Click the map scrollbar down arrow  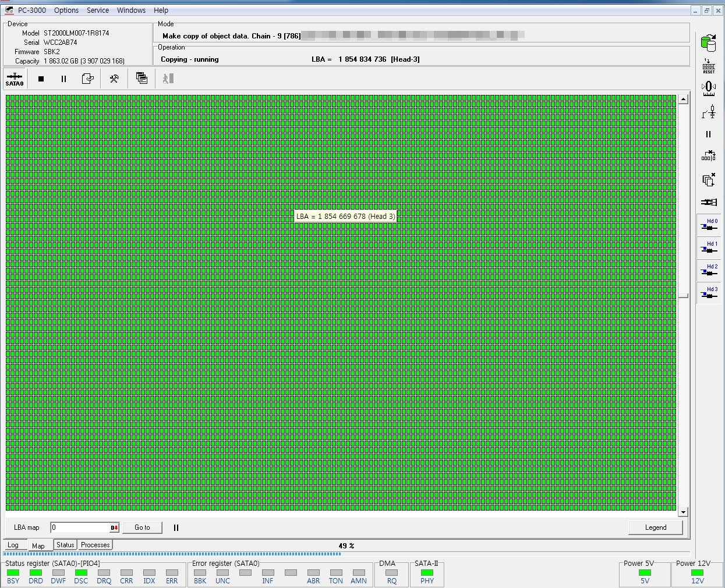[x=683, y=512]
